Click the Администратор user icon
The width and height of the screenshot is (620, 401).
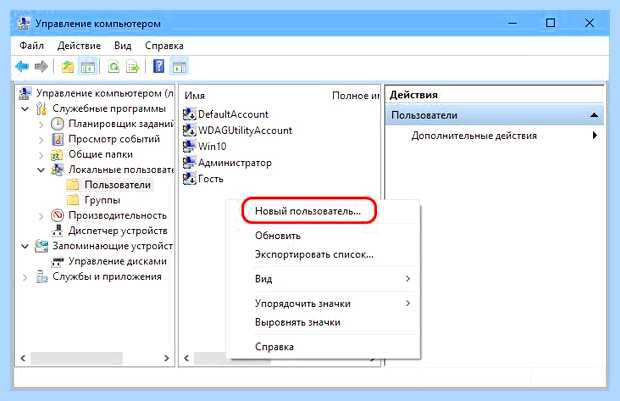tap(189, 163)
